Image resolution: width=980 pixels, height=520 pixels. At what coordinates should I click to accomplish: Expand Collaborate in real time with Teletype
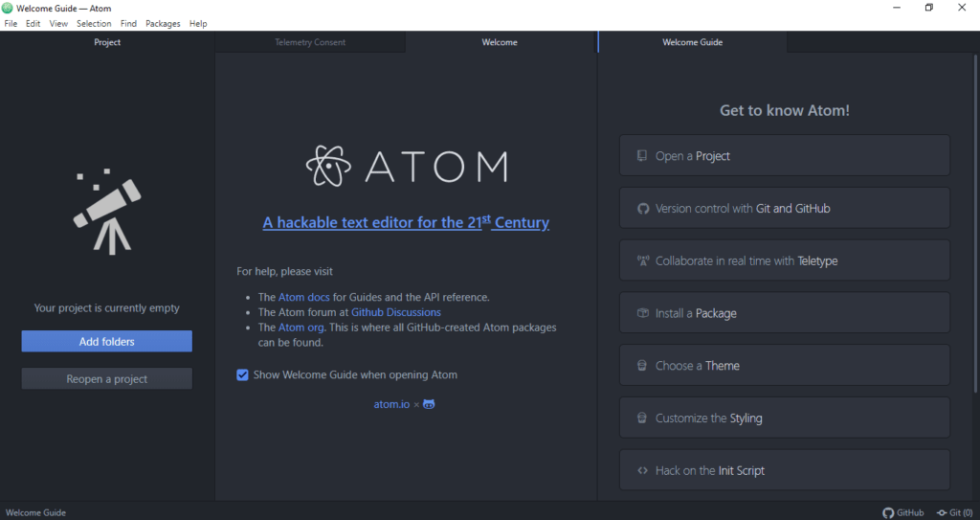coord(785,260)
